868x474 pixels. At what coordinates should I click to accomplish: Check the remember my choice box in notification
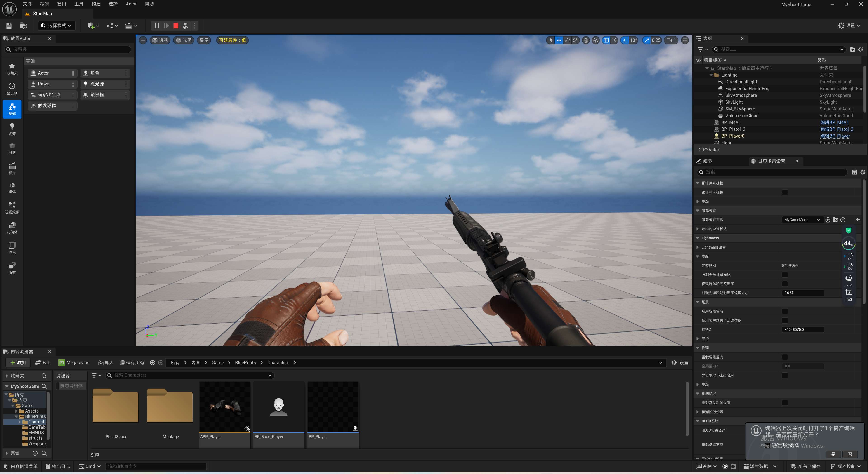tap(768, 446)
